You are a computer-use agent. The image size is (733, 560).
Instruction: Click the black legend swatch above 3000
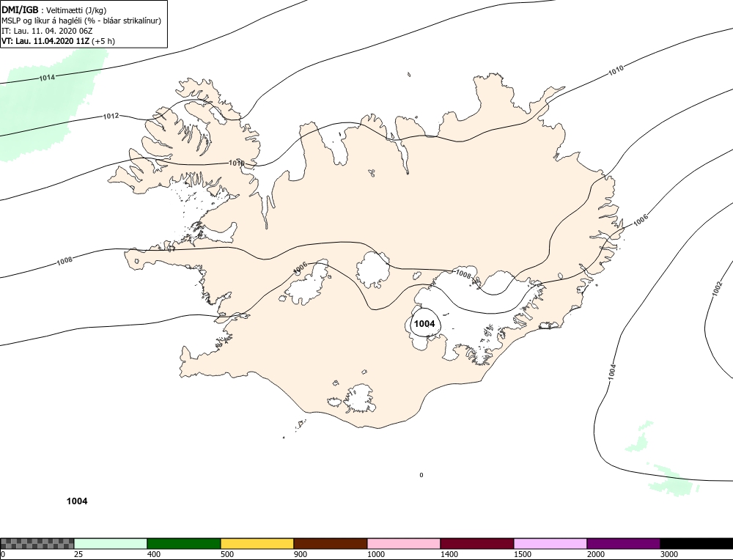click(696, 544)
